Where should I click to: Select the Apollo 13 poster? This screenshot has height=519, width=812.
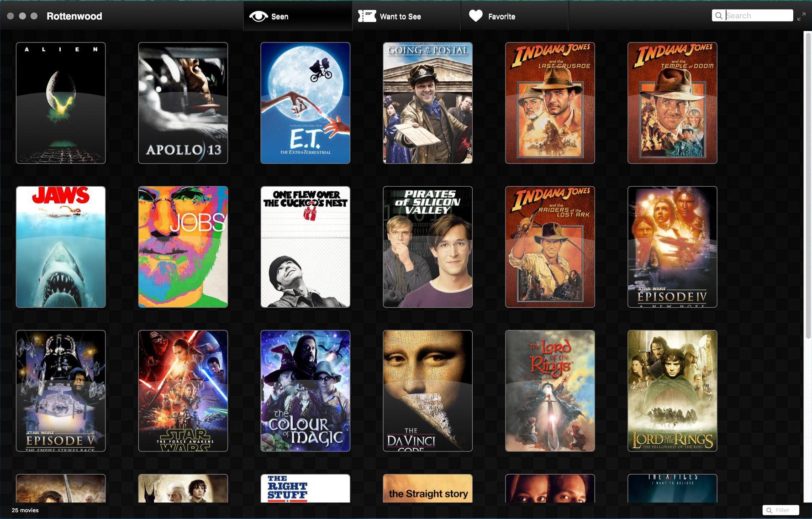click(183, 103)
